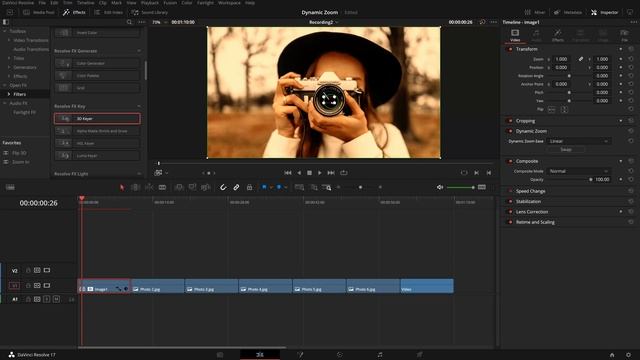Open Dynamic Zoom Ease dropdown
The image size is (640, 360).
pos(579,141)
